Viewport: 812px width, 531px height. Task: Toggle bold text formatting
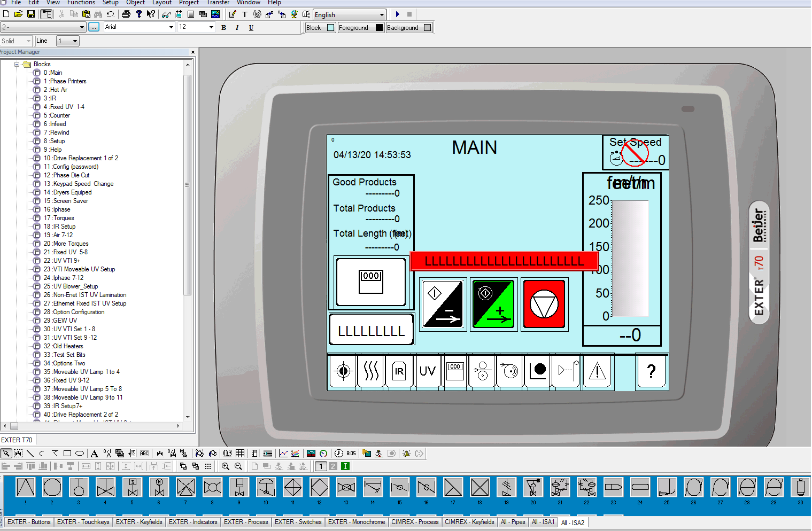pos(223,28)
